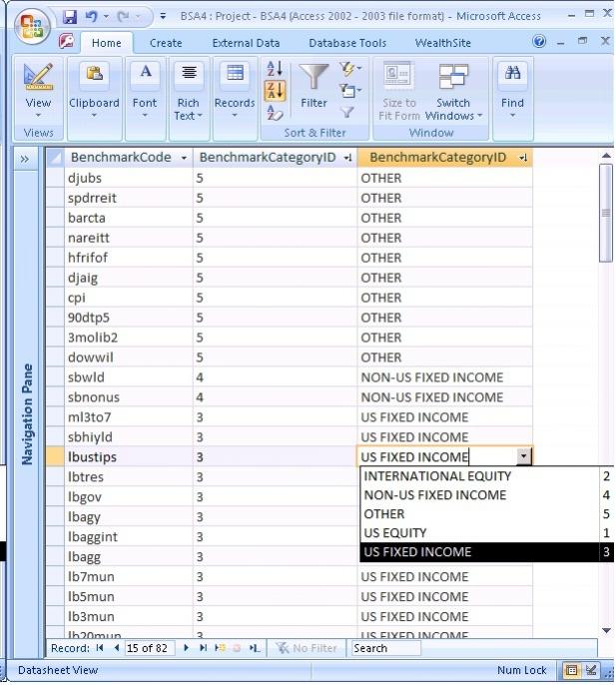Click the cpi benchmark cell
The image size is (616, 685).
pos(129,298)
